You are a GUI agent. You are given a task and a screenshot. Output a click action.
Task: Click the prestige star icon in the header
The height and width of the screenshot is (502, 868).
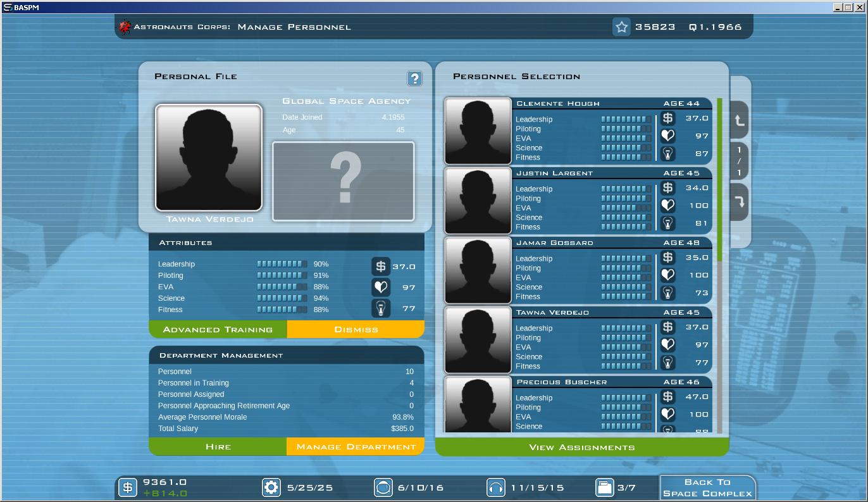point(621,27)
